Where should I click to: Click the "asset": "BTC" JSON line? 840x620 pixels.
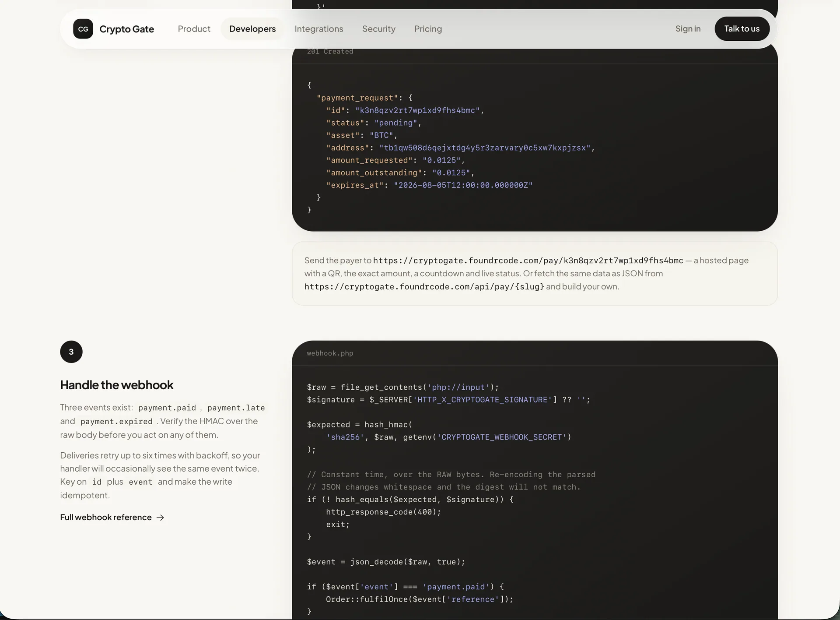362,135
